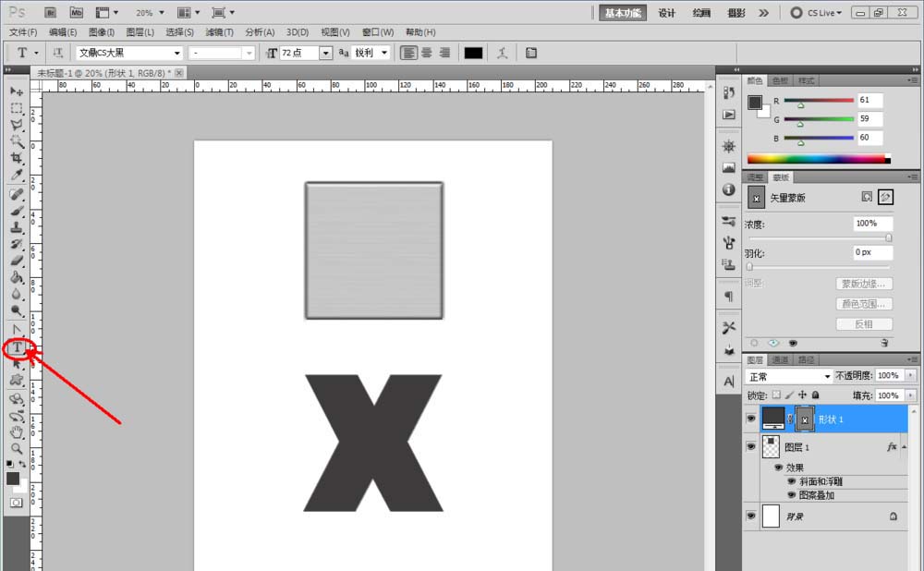
Task: Open the Character panel icon
Action: pyautogui.click(x=729, y=382)
